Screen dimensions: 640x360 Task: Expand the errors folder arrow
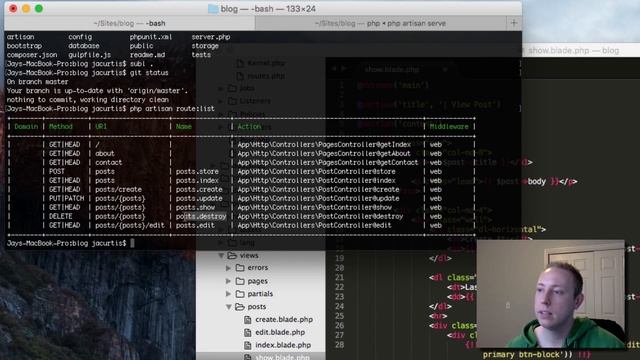tap(229, 268)
